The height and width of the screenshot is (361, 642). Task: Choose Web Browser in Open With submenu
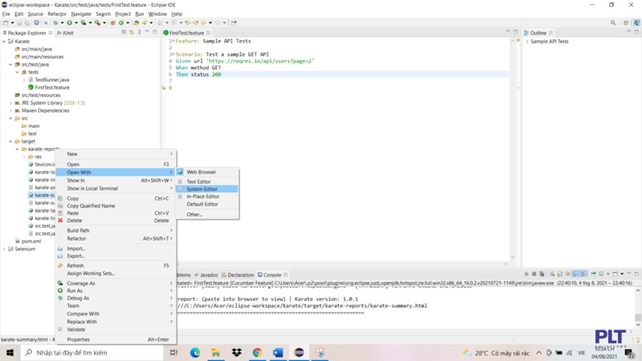point(207,172)
